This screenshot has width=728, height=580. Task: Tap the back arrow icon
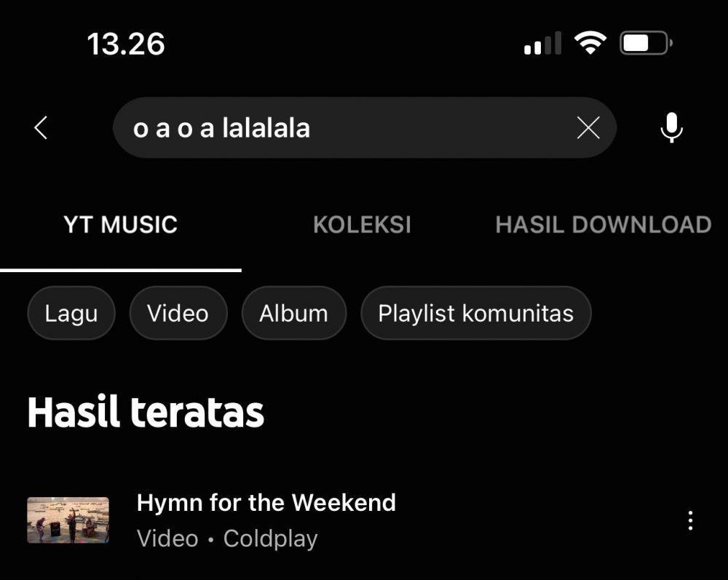(x=41, y=127)
